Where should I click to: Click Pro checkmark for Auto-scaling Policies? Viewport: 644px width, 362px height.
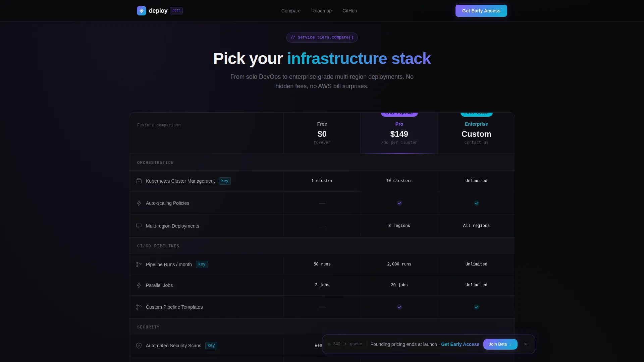(x=399, y=203)
